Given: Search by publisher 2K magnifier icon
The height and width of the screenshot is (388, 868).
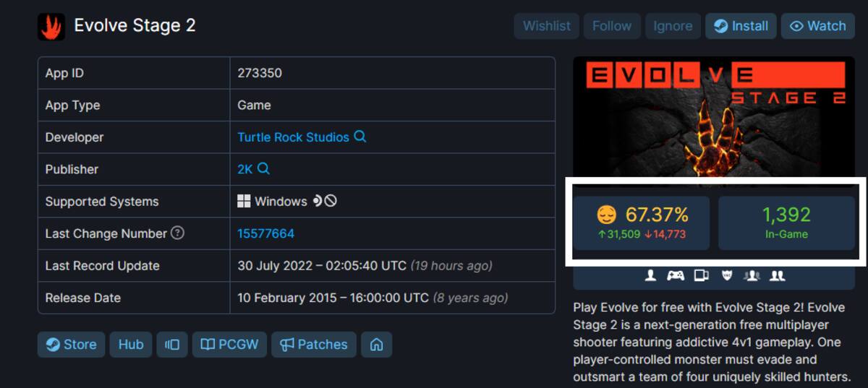Looking at the screenshot, I should point(264,168).
